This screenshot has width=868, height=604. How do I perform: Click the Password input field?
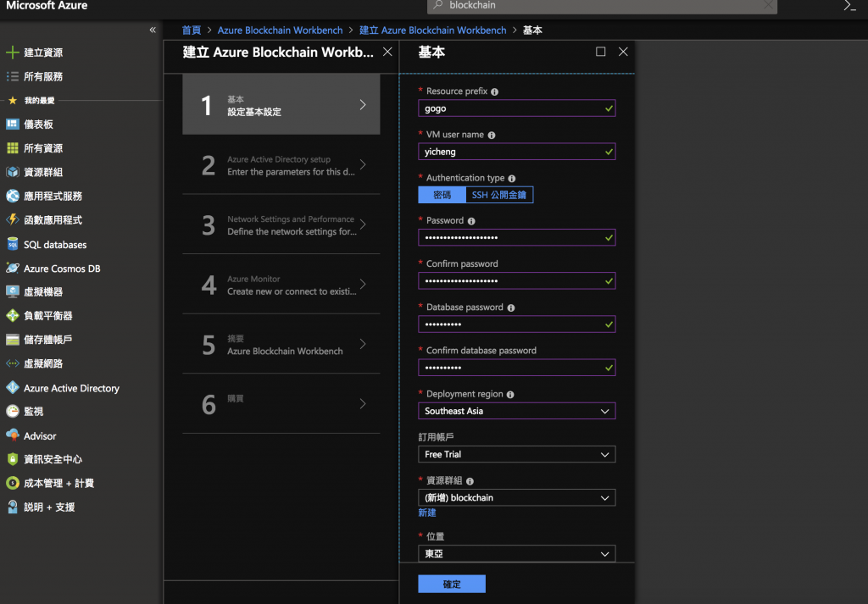pos(516,238)
